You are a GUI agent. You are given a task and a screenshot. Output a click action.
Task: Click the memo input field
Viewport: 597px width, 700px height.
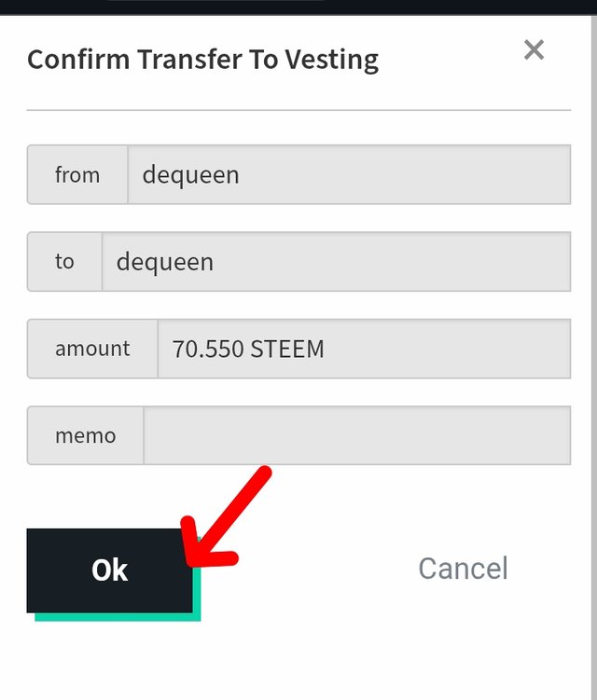pyautogui.click(x=356, y=435)
